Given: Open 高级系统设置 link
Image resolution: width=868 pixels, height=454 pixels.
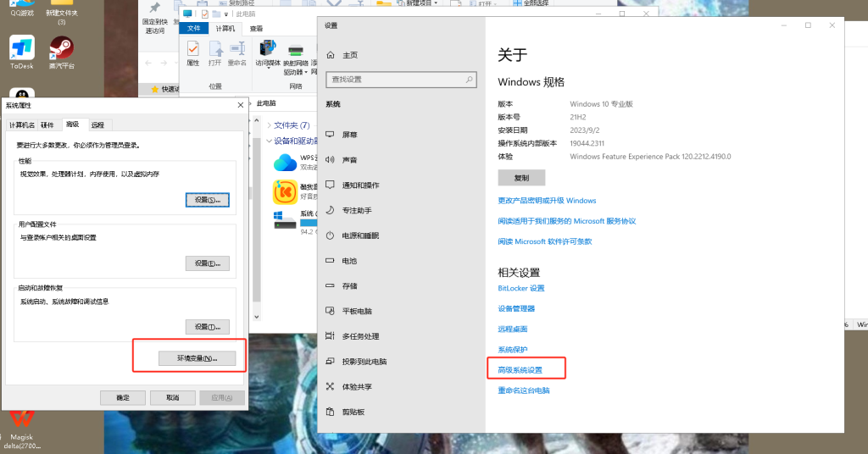Looking at the screenshot, I should click(x=520, y=370).
